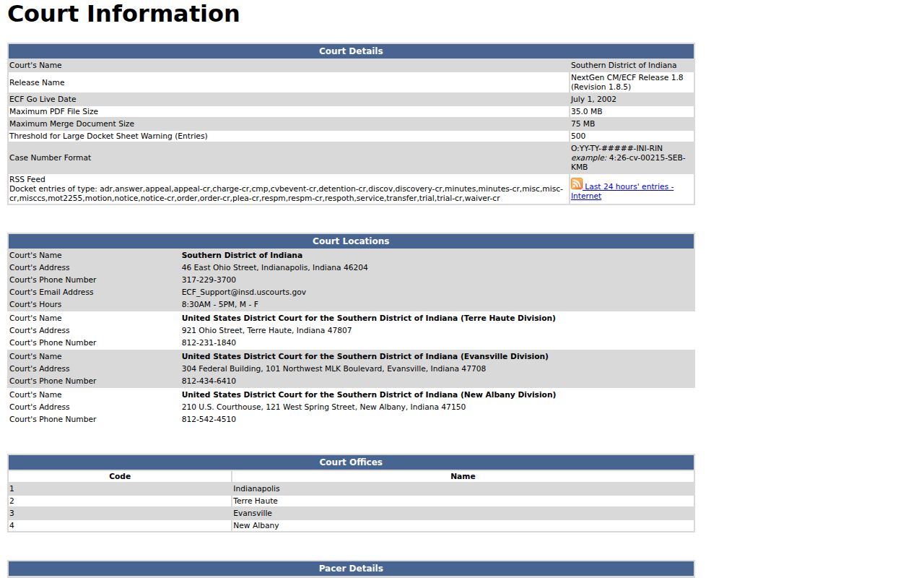Click the Evansville Division court name

365,356
